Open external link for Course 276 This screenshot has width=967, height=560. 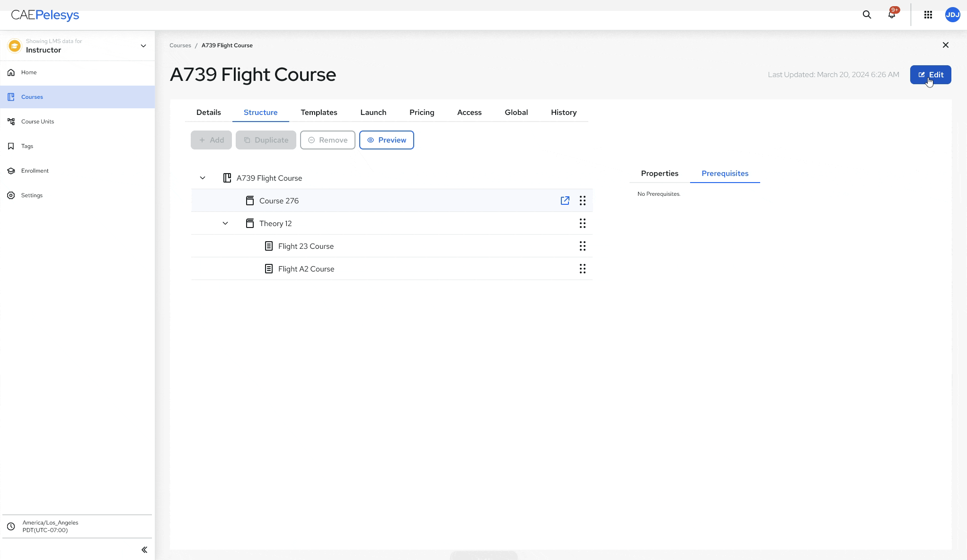pos(565,201)
